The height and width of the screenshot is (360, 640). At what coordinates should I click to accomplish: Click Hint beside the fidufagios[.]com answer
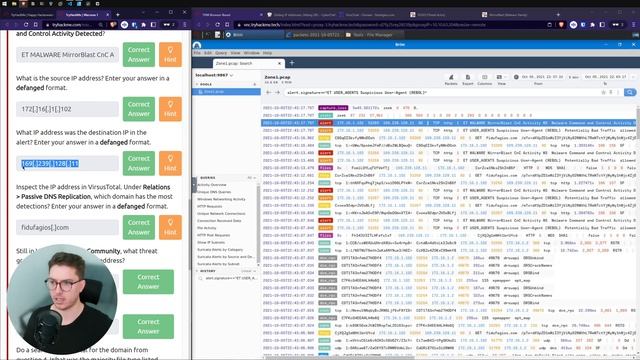click(x=170, y=227)
